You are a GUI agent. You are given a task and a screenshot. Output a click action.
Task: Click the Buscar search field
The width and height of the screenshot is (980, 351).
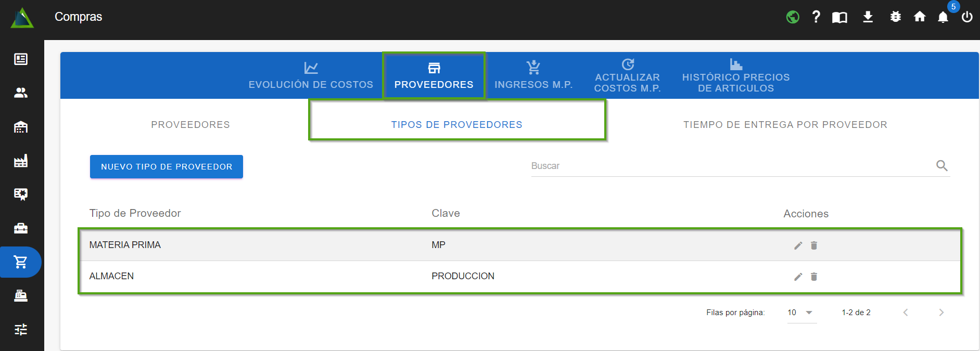729,166
